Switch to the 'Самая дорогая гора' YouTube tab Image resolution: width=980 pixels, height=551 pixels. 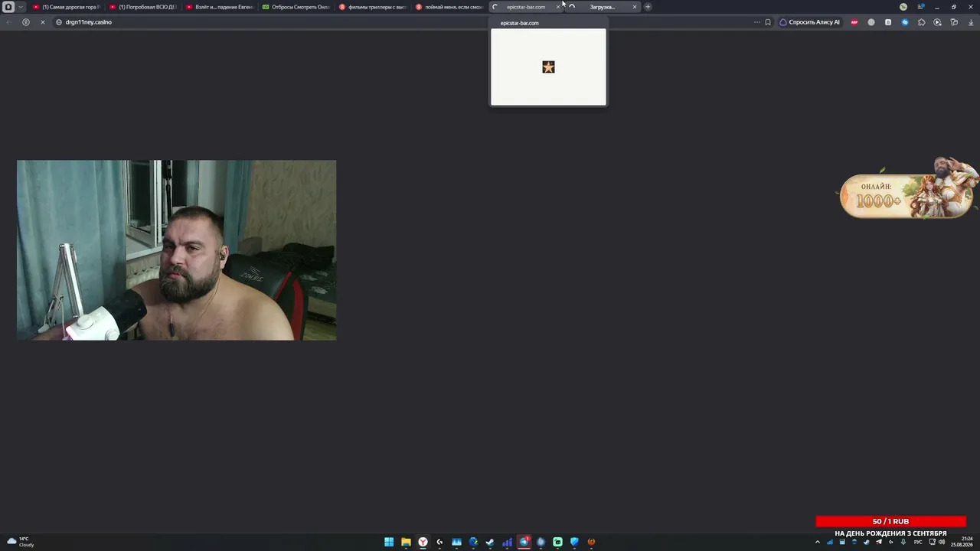[x=67, y=7]
